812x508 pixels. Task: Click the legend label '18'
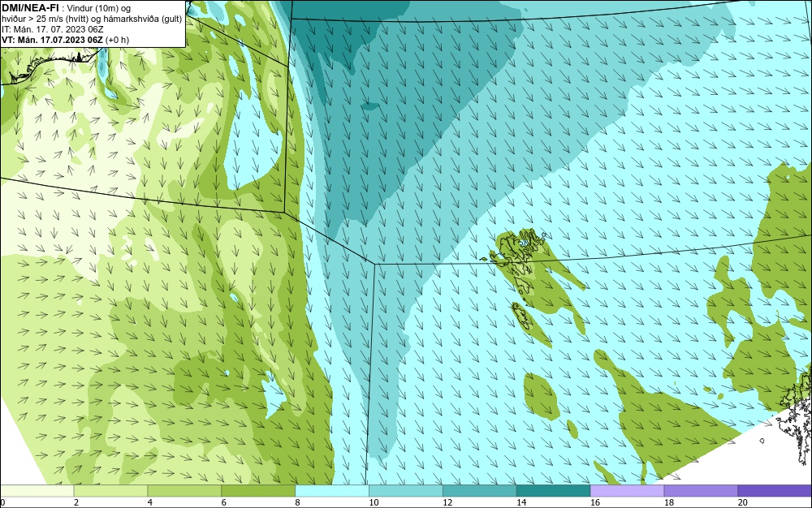[668, 502]
